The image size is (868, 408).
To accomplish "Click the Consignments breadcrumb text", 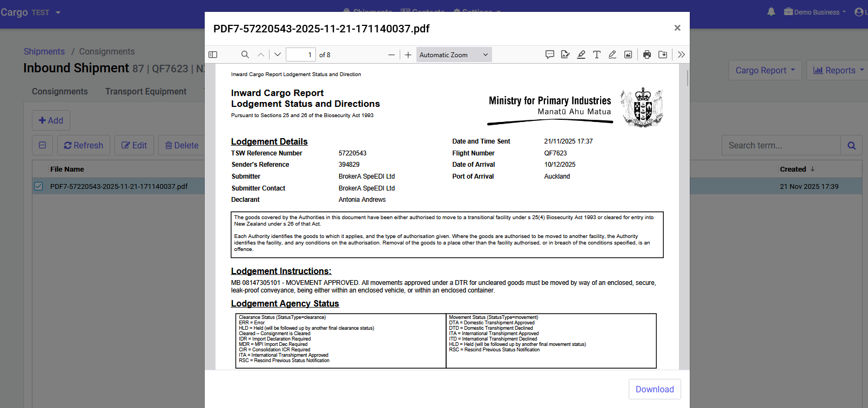I will click(107, 51).
